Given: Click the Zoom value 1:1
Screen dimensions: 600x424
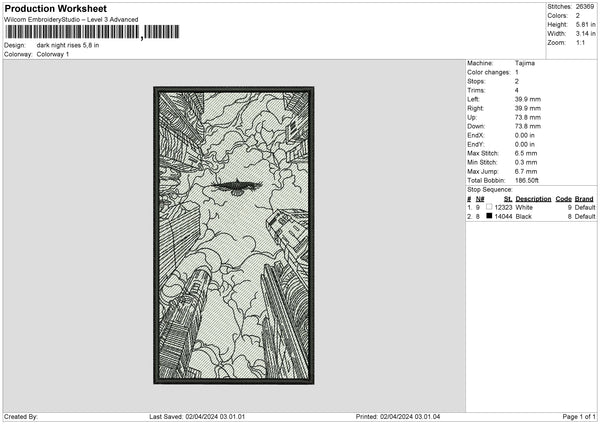Looking at the screenshot, I should [580, 42].
